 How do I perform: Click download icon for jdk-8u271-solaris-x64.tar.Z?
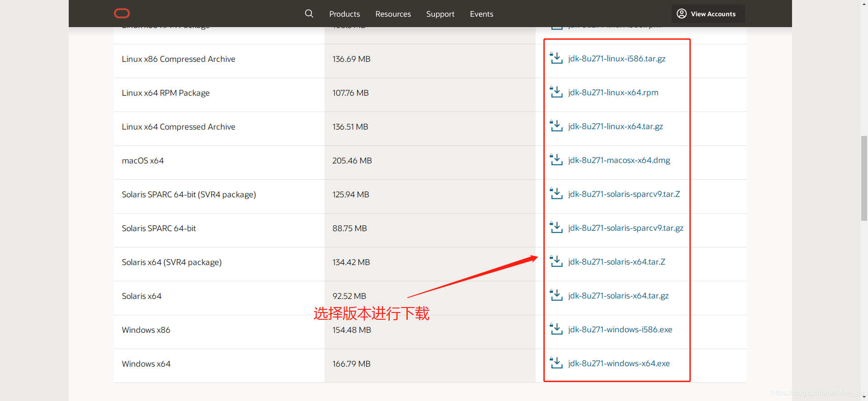point(556,261)
